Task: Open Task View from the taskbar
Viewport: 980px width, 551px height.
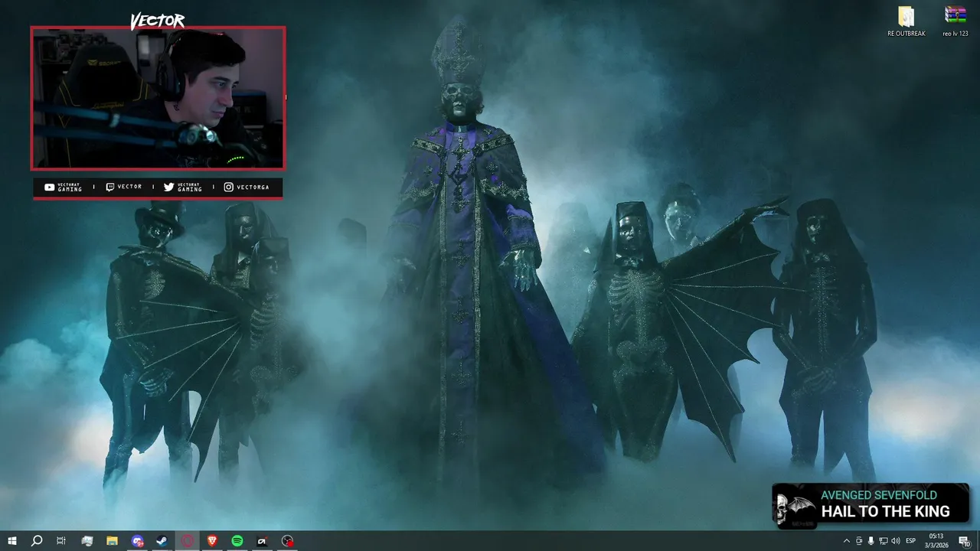Action: (x=61, y=541)
